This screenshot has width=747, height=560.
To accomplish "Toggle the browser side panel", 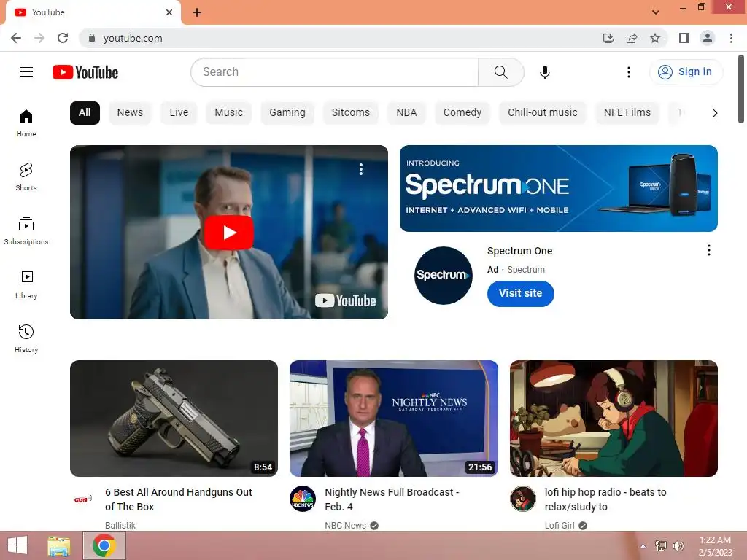I will 684,38.
